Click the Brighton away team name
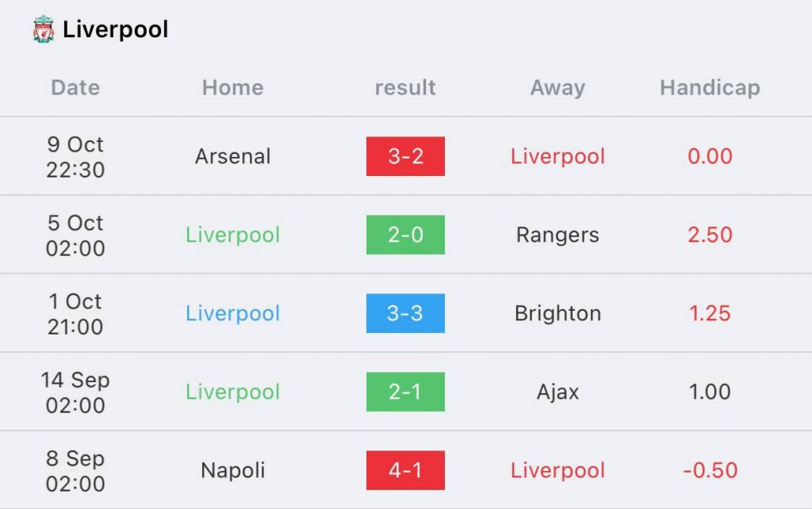The image size is (812, 509). click(x=557, y=313)
